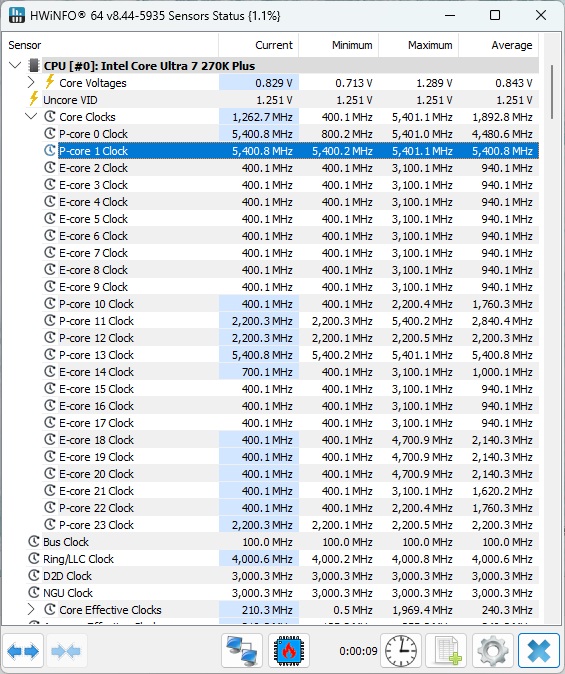Click lightning icon next to Uncore VID

point(34,99)
